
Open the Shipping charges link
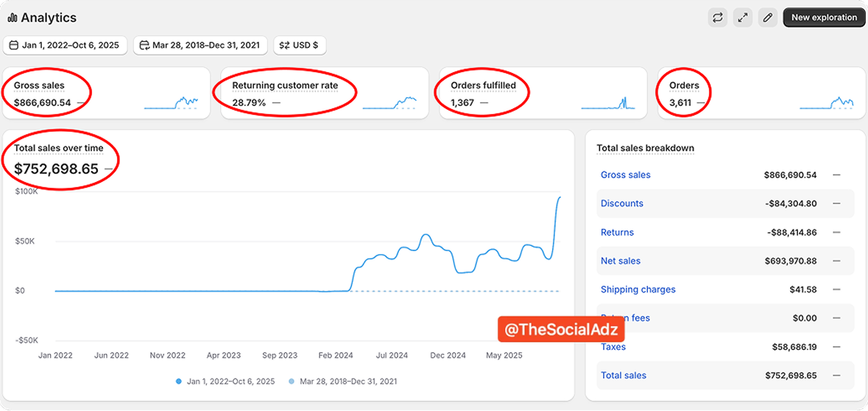pyautogui.click(x=638, y=289)
